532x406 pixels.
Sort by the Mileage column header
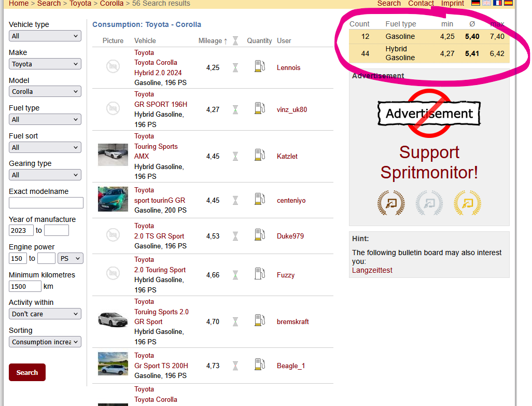pyautogui.click(x=213, y=40)
